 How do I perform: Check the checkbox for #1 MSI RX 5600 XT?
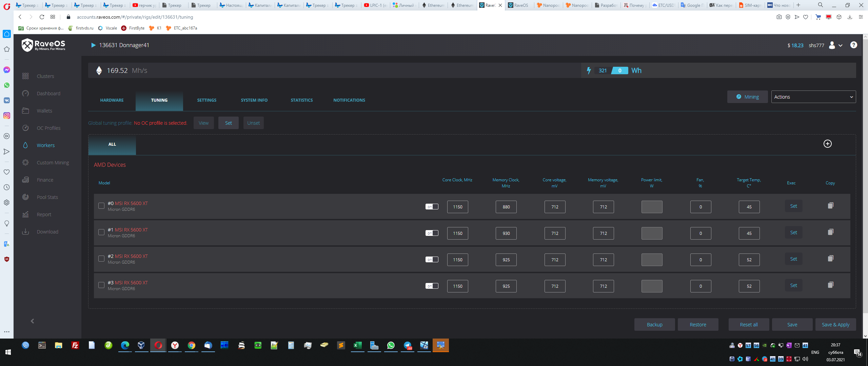pos(101,232)
